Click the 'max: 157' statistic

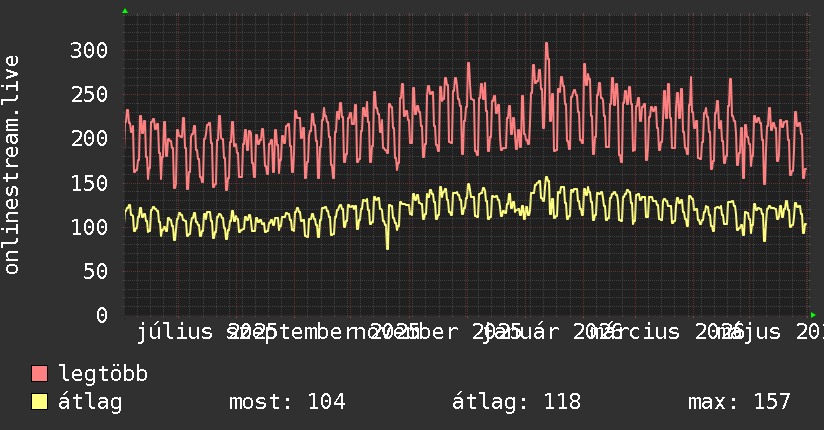[739, 402]
